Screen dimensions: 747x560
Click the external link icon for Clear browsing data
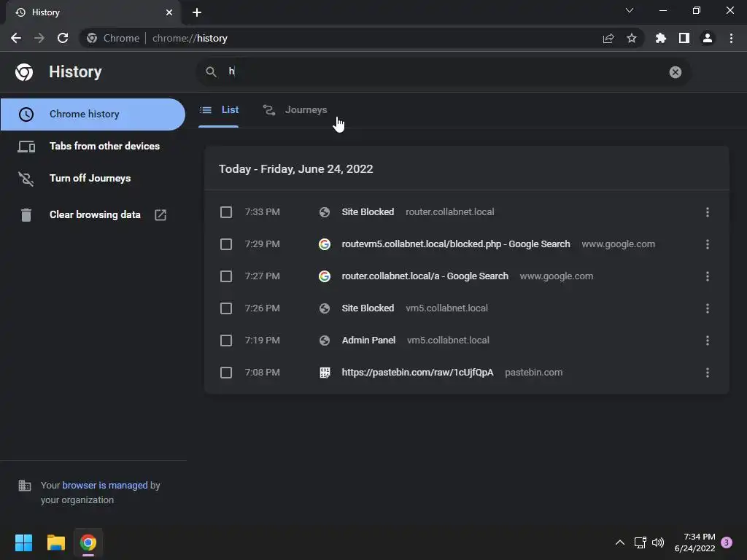[x=160, y=215]
